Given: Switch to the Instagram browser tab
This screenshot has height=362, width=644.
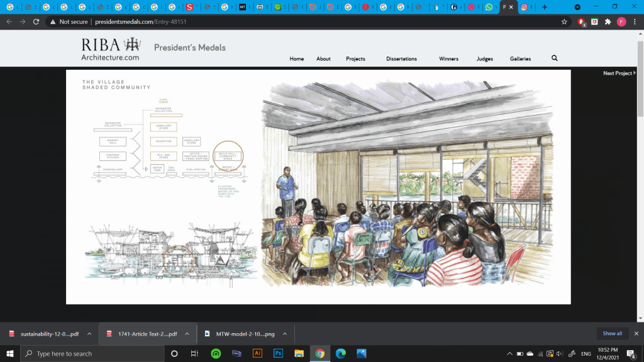Looking at the screenshot, I should pyautogui.click(x=524, y=7).
